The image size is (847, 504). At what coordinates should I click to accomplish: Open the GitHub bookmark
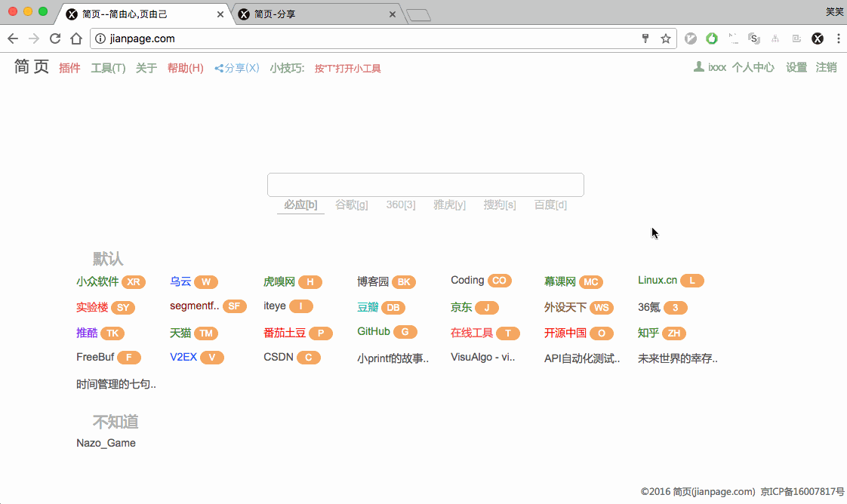(373, 331)
